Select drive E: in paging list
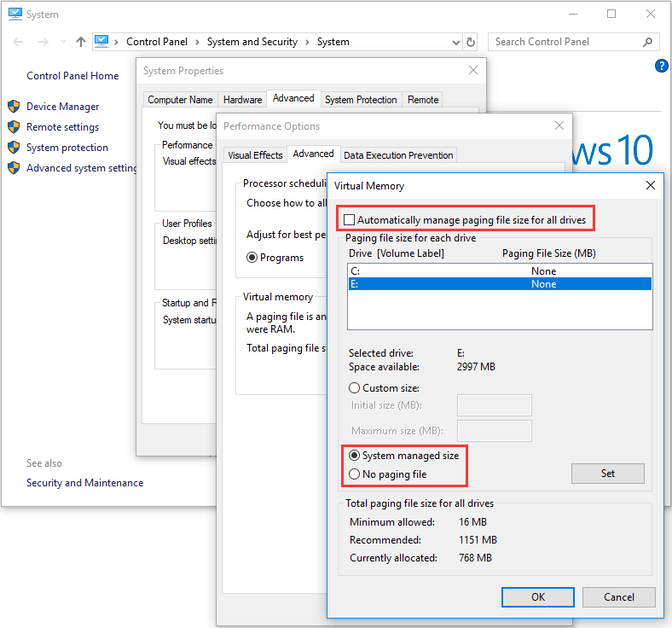Viewport: 672px width, 628px height. coord(500,284)
